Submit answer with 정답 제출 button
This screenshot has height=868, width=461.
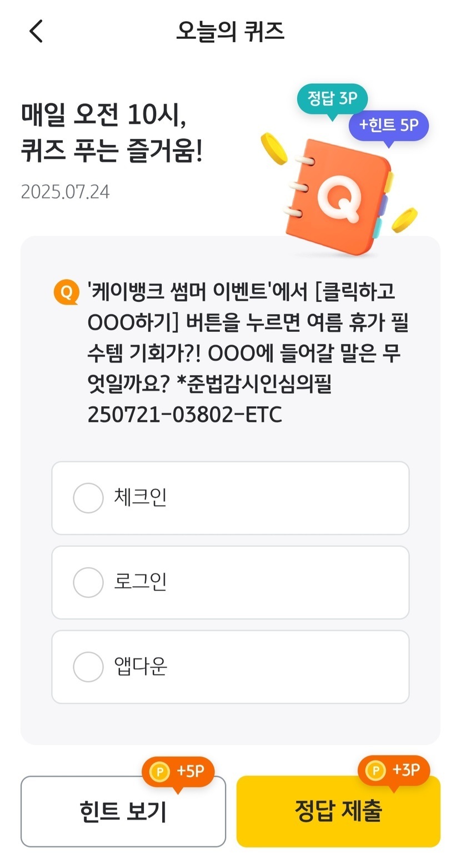point(338,812)
